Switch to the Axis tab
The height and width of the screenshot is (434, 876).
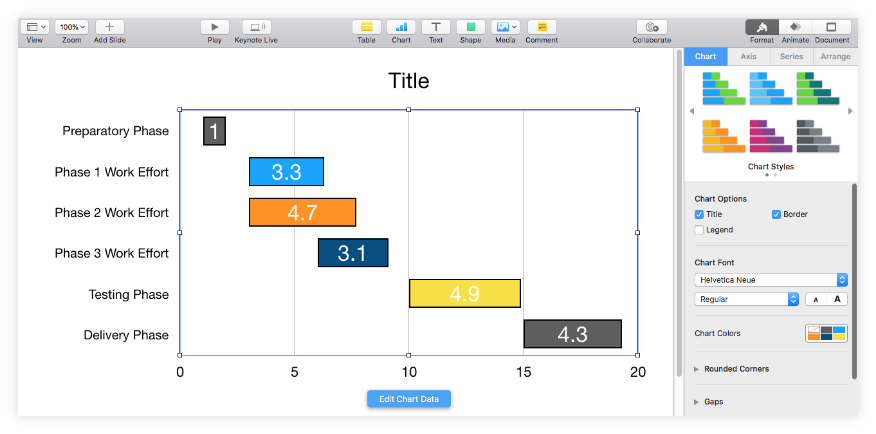748,57
